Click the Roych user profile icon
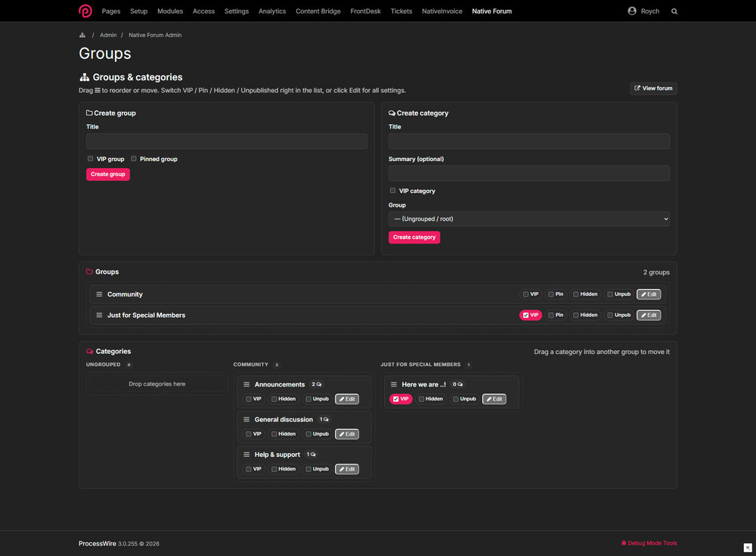This screenshot has width=756, height=556. point(631,11)
